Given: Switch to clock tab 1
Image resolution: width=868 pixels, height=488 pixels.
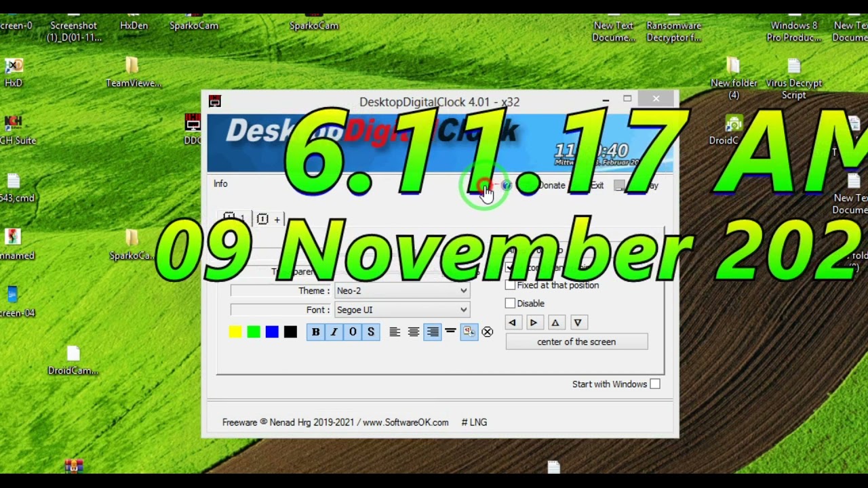Looking at the screenshot, I should (x=235, y=219).
